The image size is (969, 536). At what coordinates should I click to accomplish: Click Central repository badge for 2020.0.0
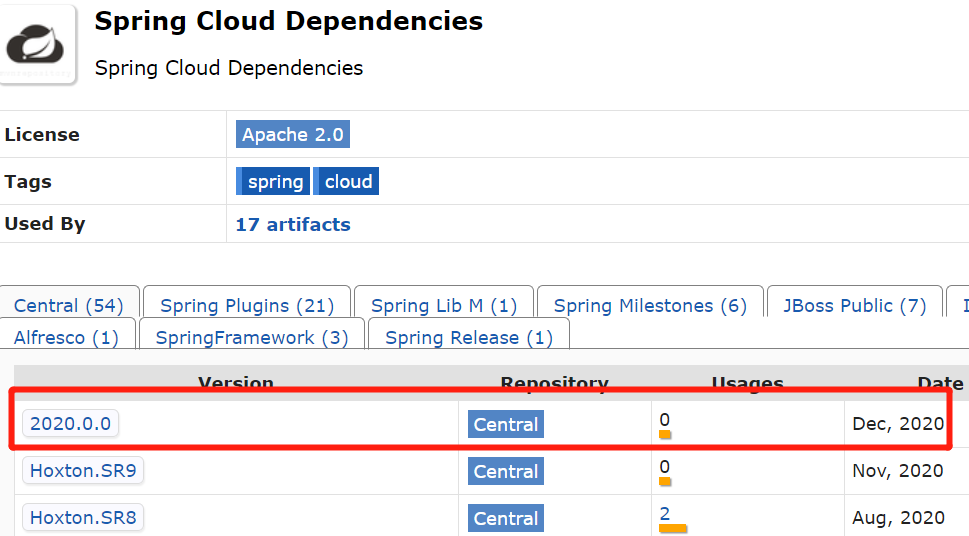coord(506,425)
